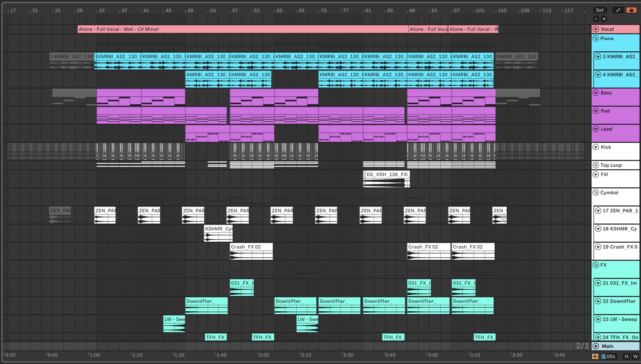Screen dimensions: 641x364
Task: Expand the Top Loop group
Action: (596, 165)
